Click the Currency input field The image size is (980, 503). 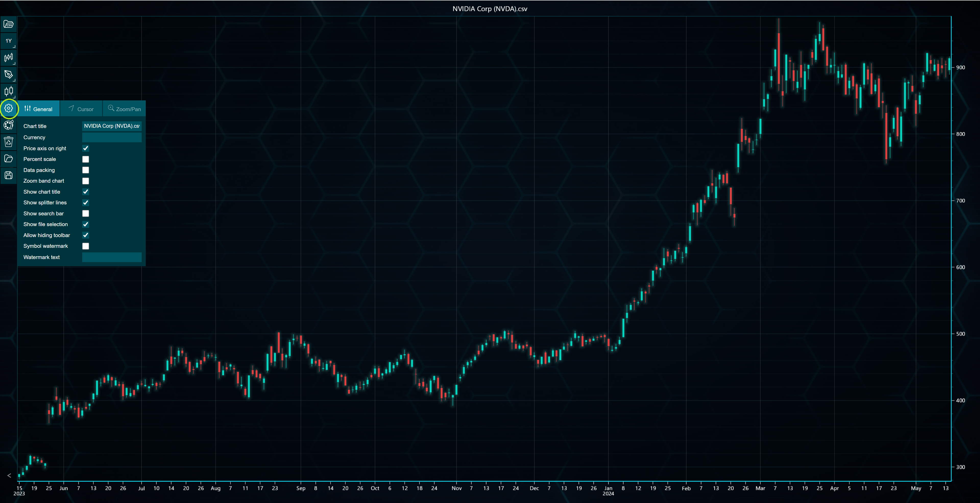(112, 137)
